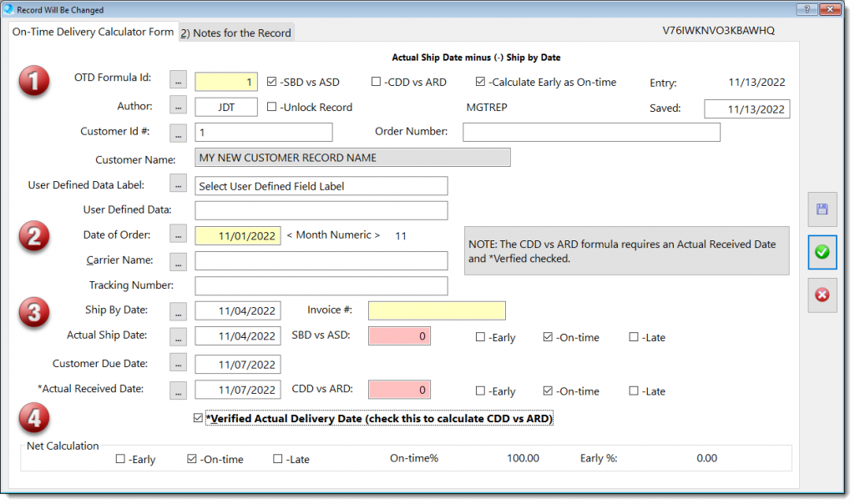The width and height of the screenshot is (855, 504).
Task: Open User Defined Data Label lookup button
Action: click(x=178, y=184)
